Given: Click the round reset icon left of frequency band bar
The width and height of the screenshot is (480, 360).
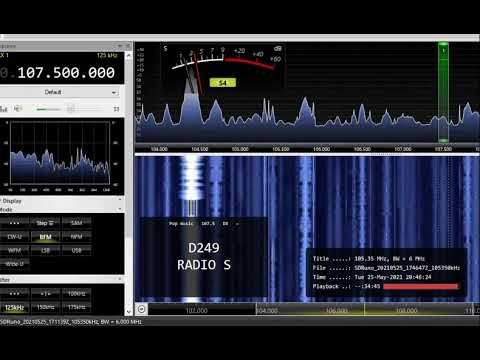Looking at the screenshot, I should pyautogui.click(x=141, y=309).
